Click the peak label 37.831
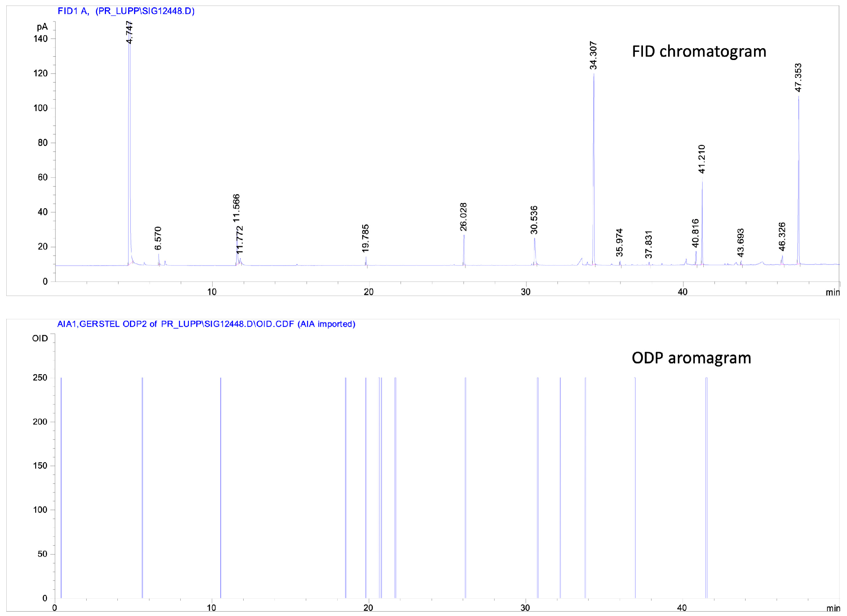Screen dimensions: 847x616 (x=649, y=245)
